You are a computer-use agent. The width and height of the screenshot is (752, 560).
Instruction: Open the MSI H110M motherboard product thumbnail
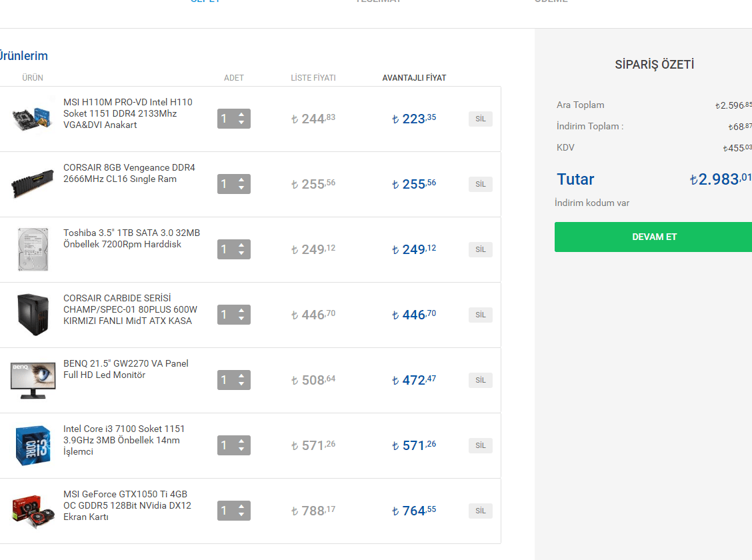(x=32, y=118)
